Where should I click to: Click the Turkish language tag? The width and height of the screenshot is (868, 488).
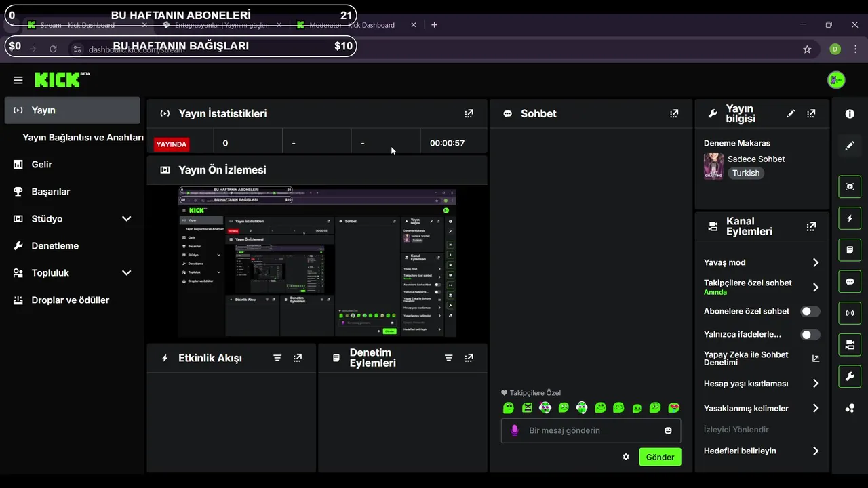(x=746, y=174)
